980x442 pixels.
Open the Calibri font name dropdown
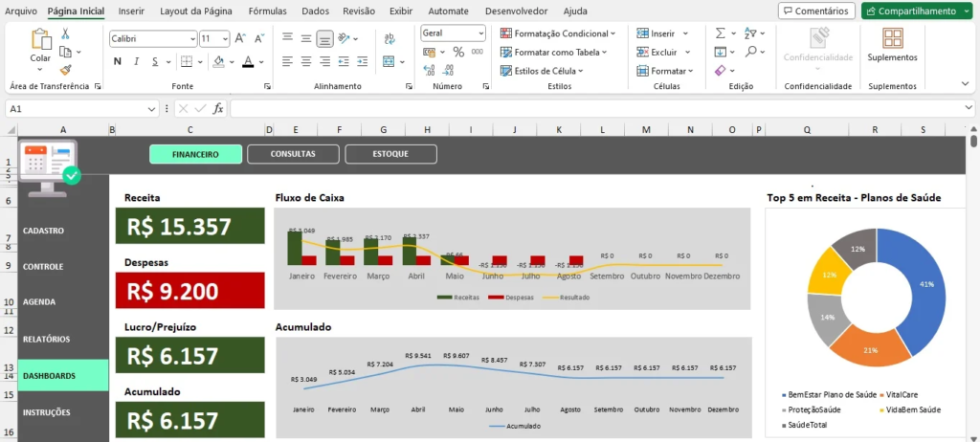(x=152, y=39)
